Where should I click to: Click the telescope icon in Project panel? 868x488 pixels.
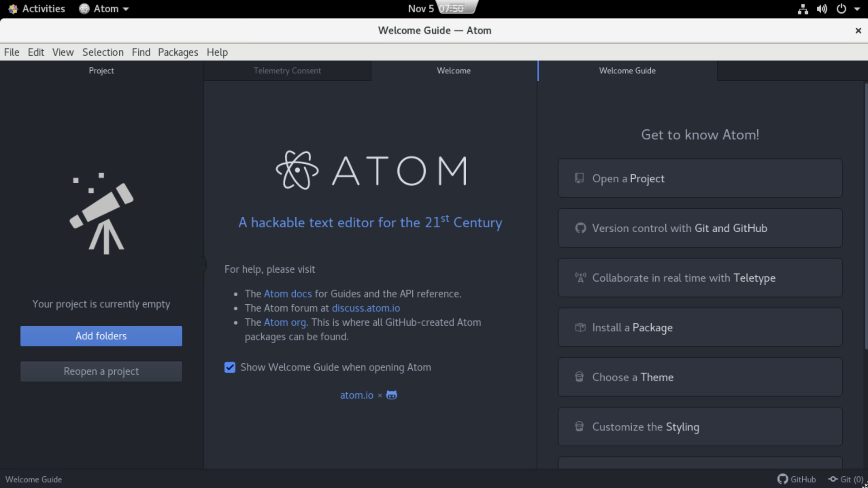102,213
